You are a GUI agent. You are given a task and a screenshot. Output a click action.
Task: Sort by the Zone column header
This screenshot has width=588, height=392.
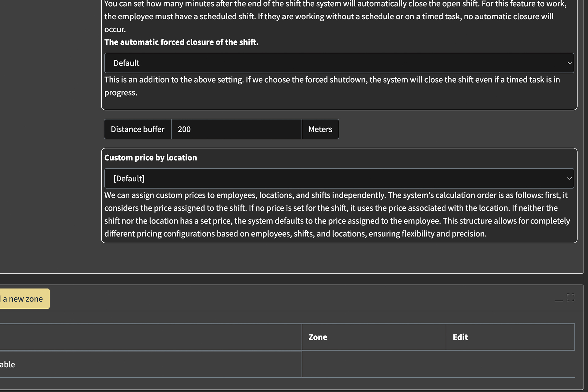pos(318,337)
